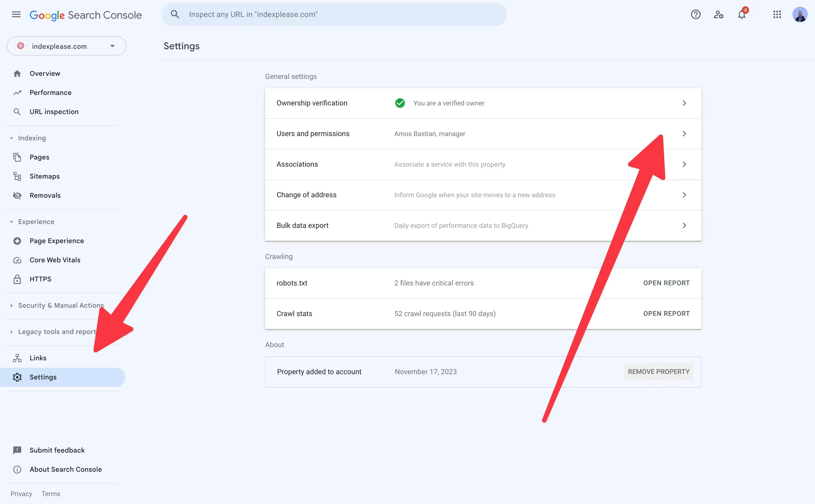
Task: Click the REMOVE PROPERTY button
Action: (659, 372)
